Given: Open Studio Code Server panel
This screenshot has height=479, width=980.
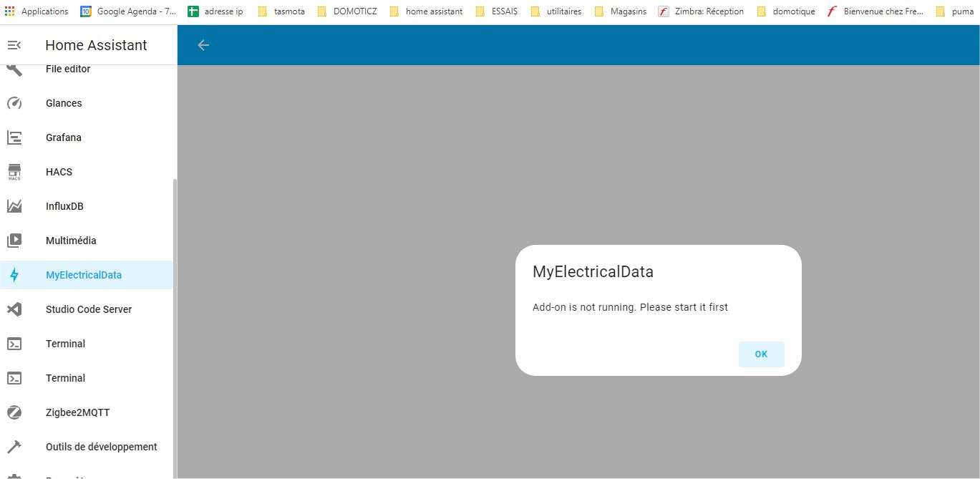Looking at the screenshot, I should pyautogui.click(x=87, y=309).
